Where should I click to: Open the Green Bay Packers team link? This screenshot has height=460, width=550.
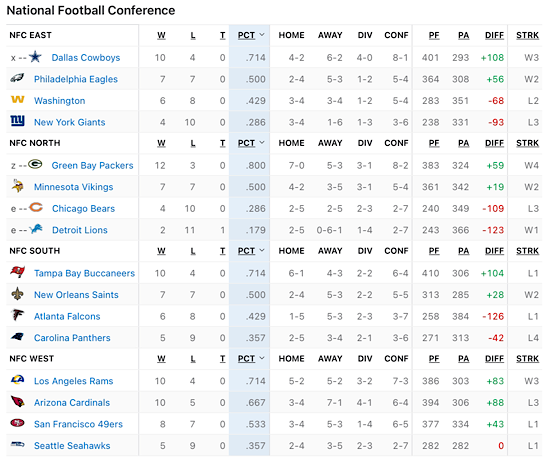coord(93,165)
